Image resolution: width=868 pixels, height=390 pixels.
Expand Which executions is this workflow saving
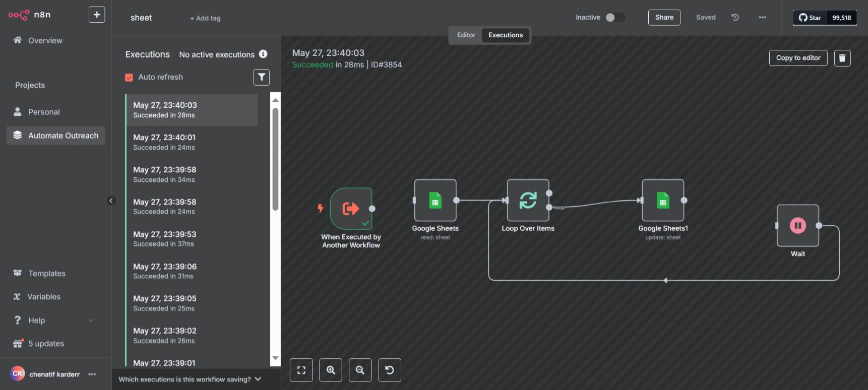tap(190, 379)
